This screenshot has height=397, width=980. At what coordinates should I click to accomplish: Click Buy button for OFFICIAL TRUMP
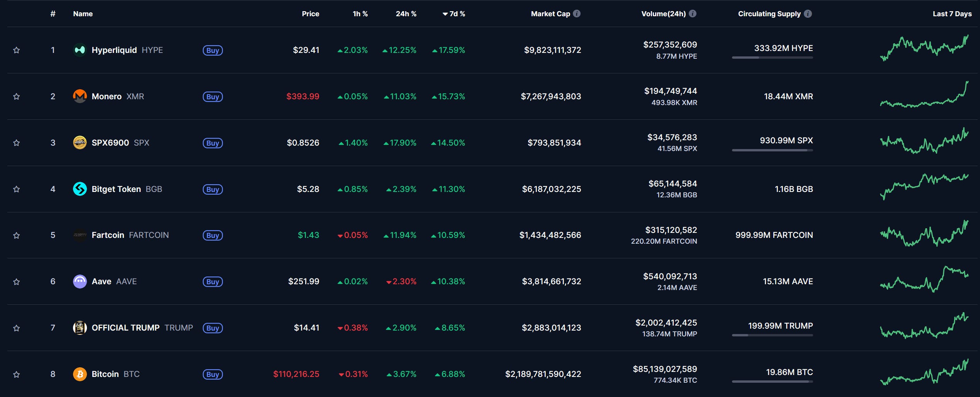pyautogui.click(x=213, y=328)
